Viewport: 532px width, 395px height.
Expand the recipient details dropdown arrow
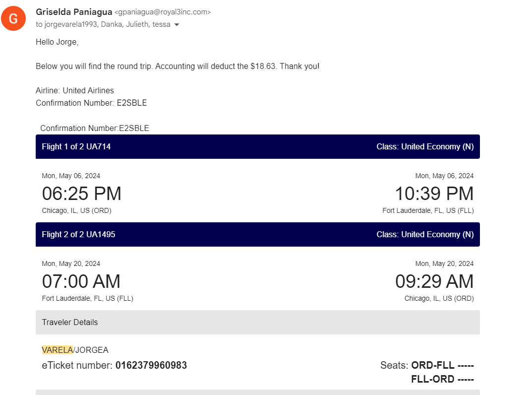point(177,24)
